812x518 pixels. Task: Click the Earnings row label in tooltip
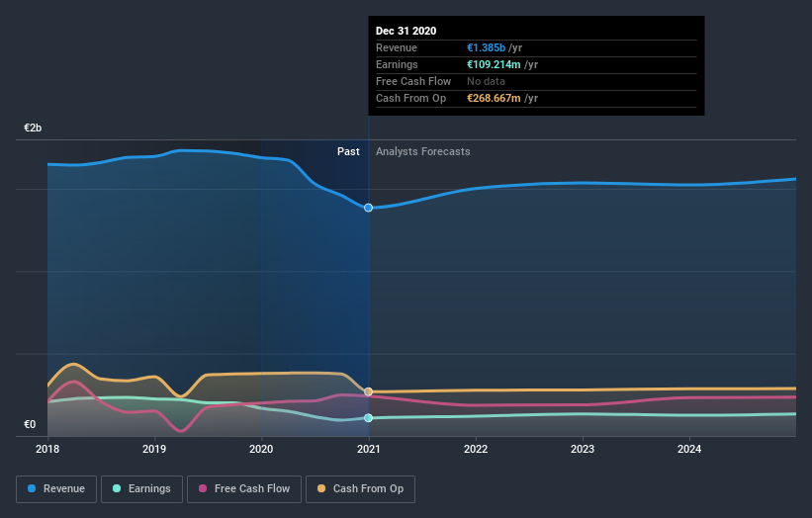(397, 64)
